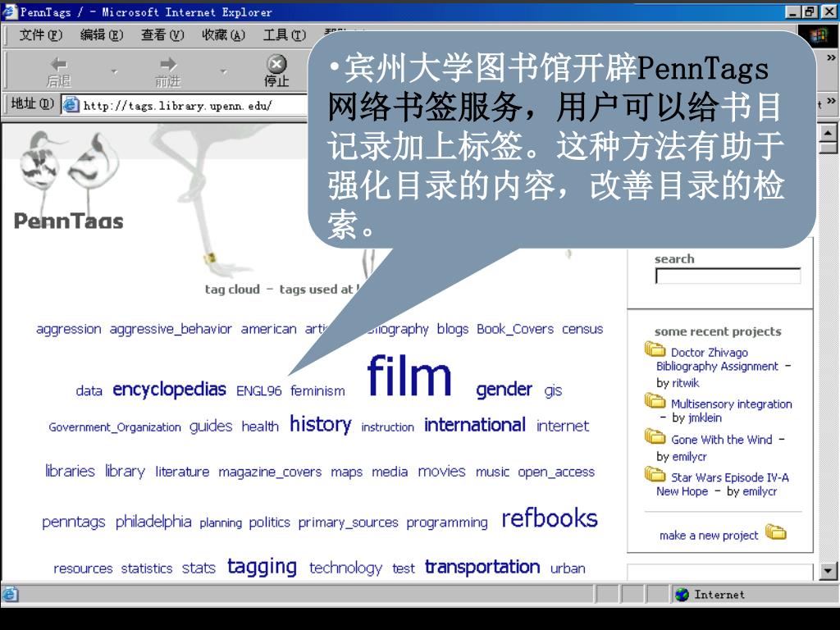The image size is (840, 630).
Task: Click the magazine_covers tag
Action: [270, 472]
